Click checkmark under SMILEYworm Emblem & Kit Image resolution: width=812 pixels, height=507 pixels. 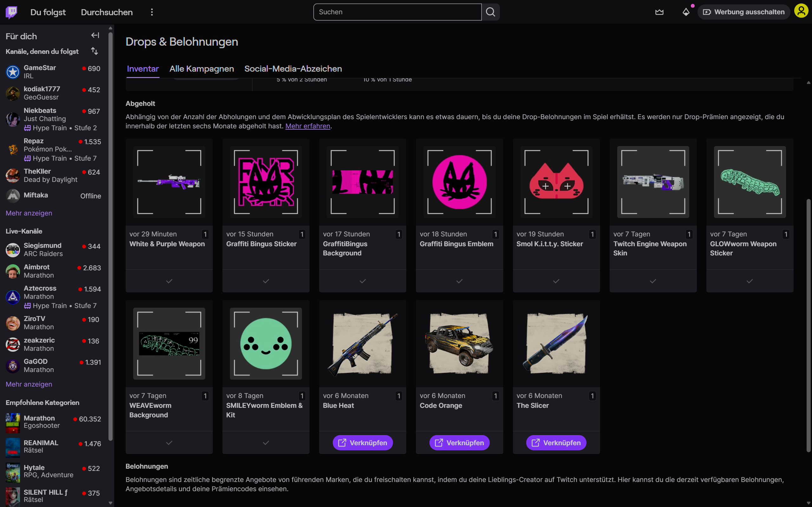click(x=266, y=443)
